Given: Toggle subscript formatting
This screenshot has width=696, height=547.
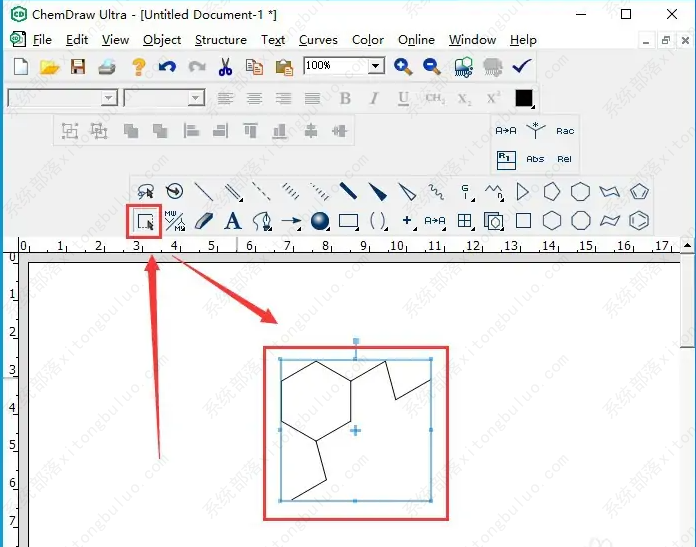Looking at the screenshot, I should tap(464, 98).
